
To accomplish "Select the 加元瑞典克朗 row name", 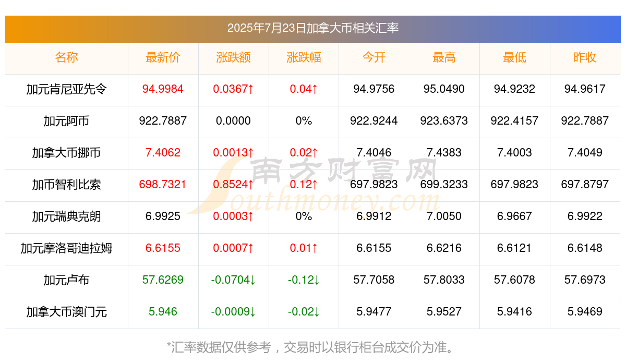I will [66, 216].
